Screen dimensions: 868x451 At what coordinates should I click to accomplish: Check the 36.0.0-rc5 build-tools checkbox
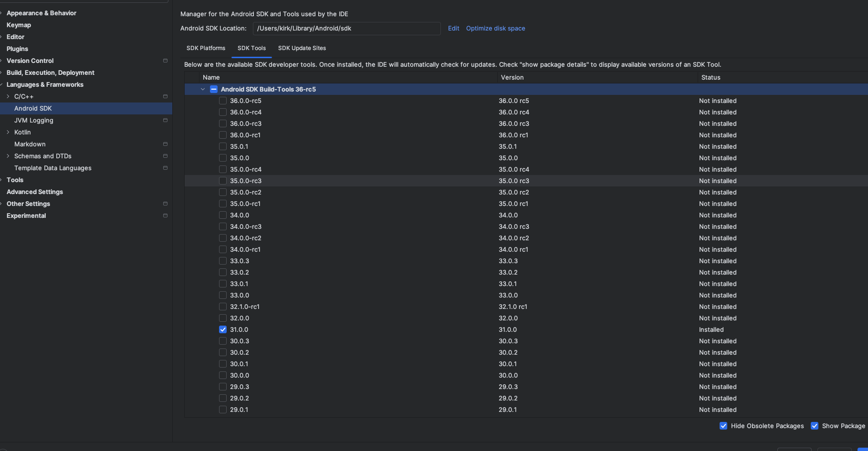tap(223, 101)
